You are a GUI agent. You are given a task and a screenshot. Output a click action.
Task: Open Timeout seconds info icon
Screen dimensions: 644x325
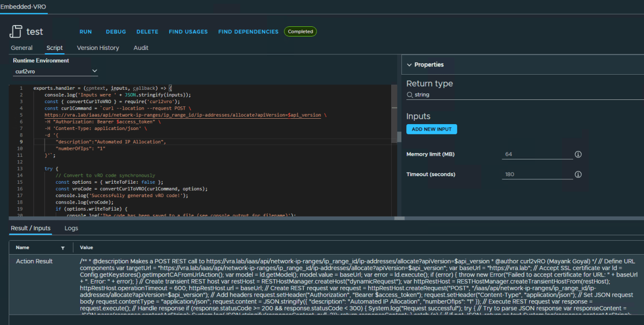click(x=578, y=175)
